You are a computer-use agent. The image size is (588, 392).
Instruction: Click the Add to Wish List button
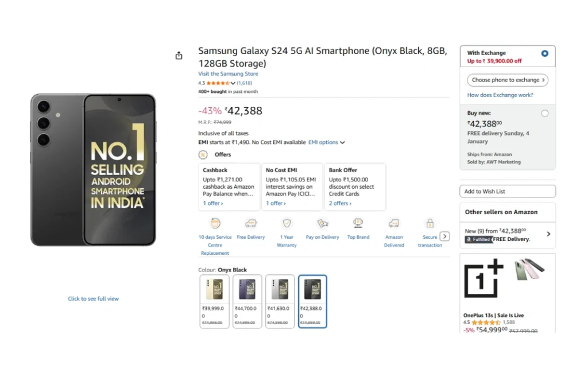point(508,191)
